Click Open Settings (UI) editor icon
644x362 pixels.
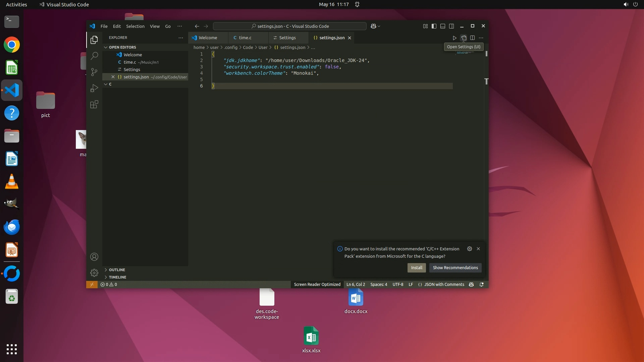pos(464,38)
